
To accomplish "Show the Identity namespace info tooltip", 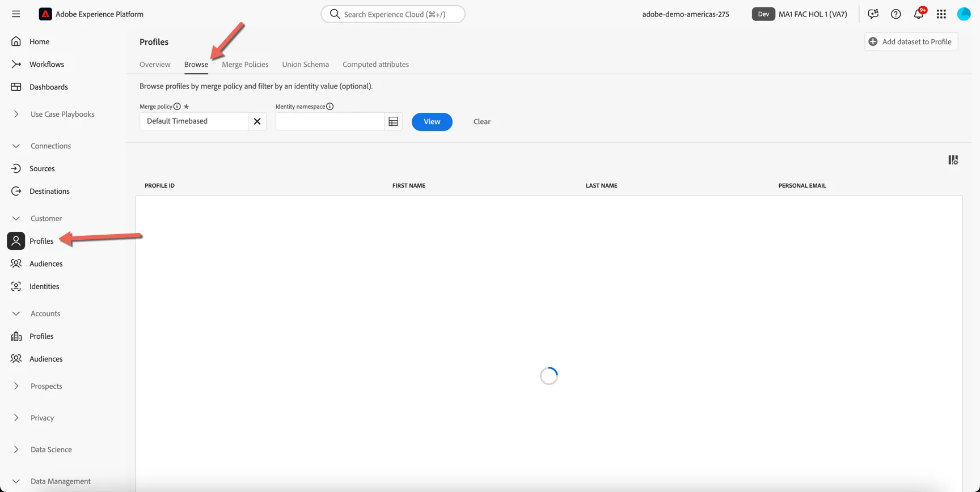I will pyautogui.click(x=330, y=107).
